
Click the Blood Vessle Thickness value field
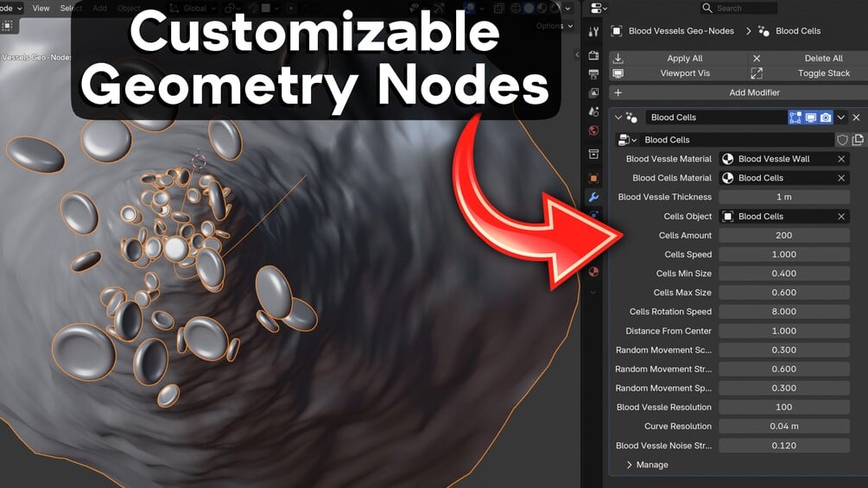784,197
